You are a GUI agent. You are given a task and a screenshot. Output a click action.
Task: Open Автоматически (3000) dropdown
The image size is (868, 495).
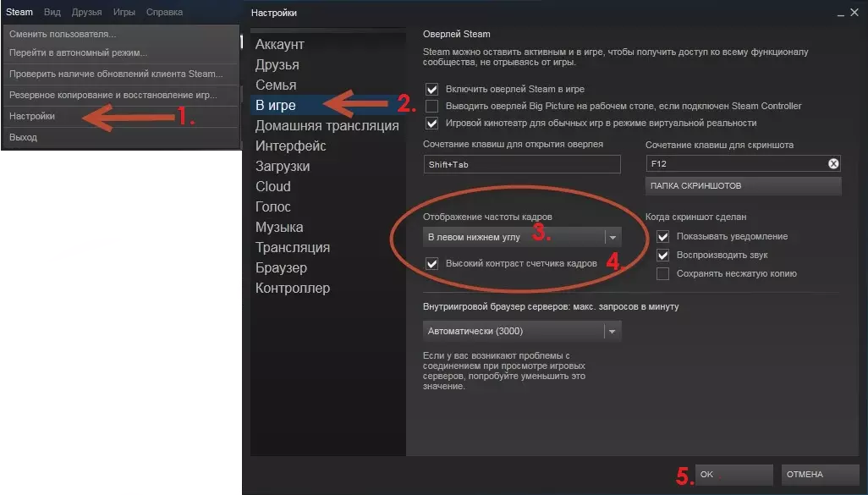(522, 331)
